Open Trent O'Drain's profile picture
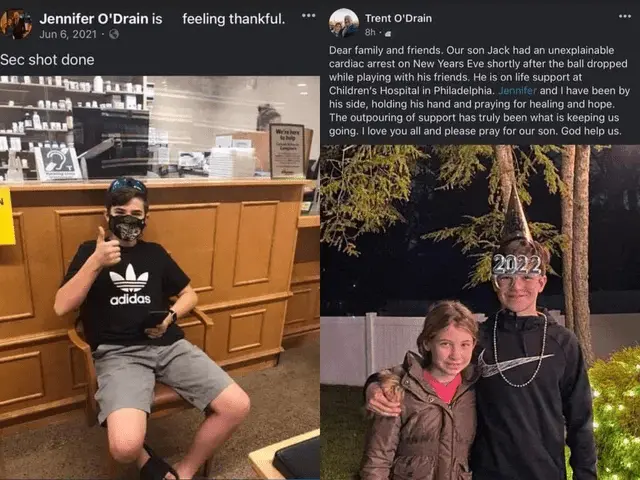 (x=344, y=23)
